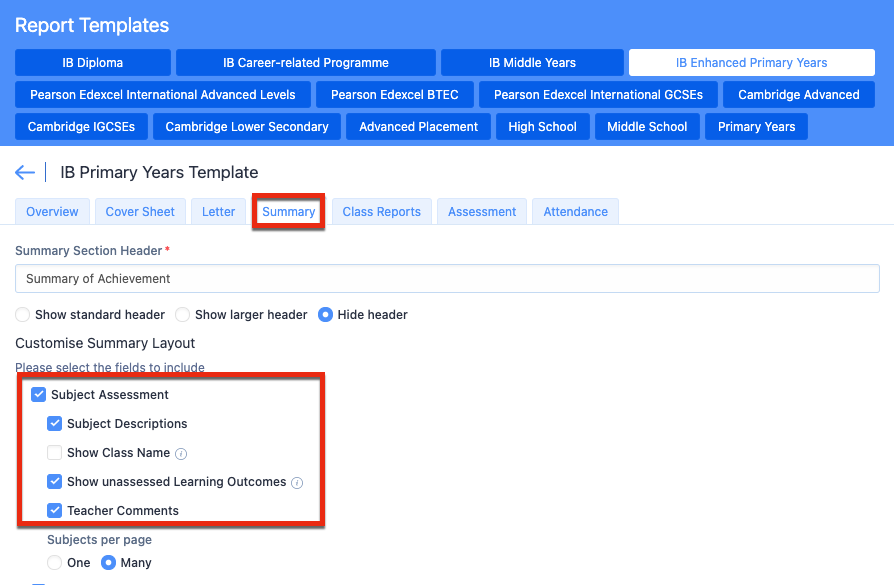Click the Summary Section Header text field

[x=447, y=279]
